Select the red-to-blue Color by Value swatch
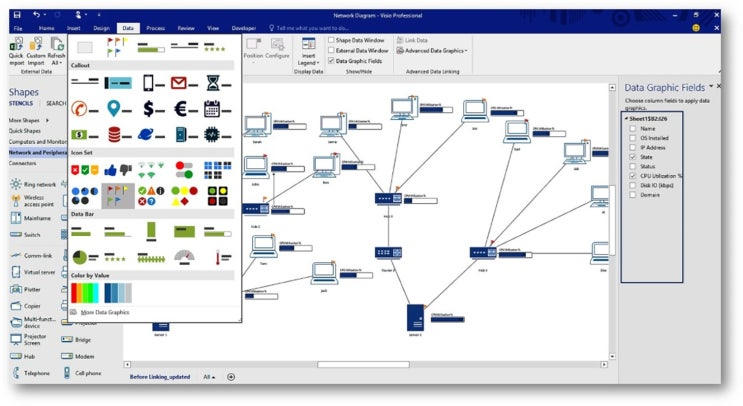This screenshot has height=406, width=743. pyautogui.click(x=85, y=293)
